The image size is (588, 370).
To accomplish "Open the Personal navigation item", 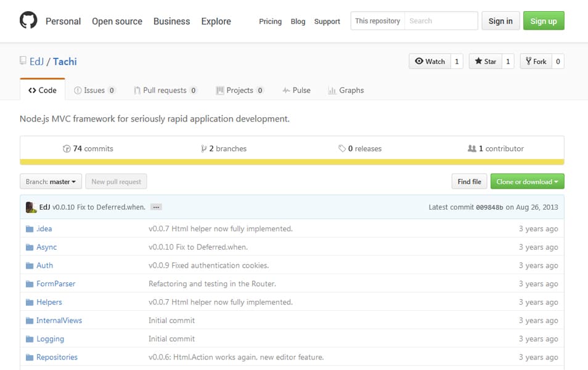I will click(x=63, y=22).
